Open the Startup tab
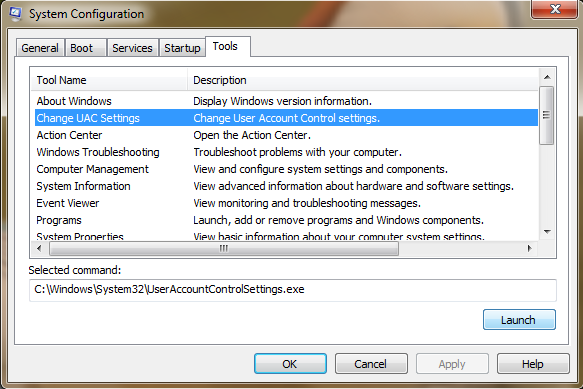583x389 pixels. click(x=182, y=48)
